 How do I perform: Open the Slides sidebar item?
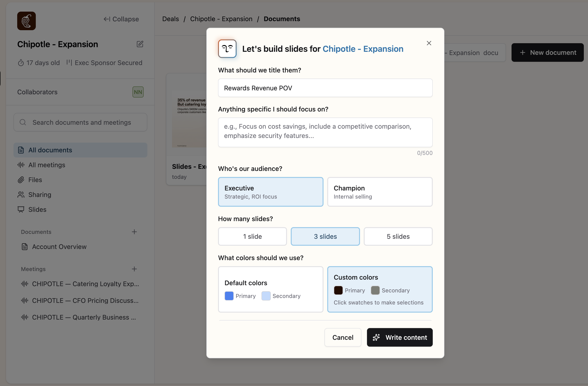tap(37, 209)
